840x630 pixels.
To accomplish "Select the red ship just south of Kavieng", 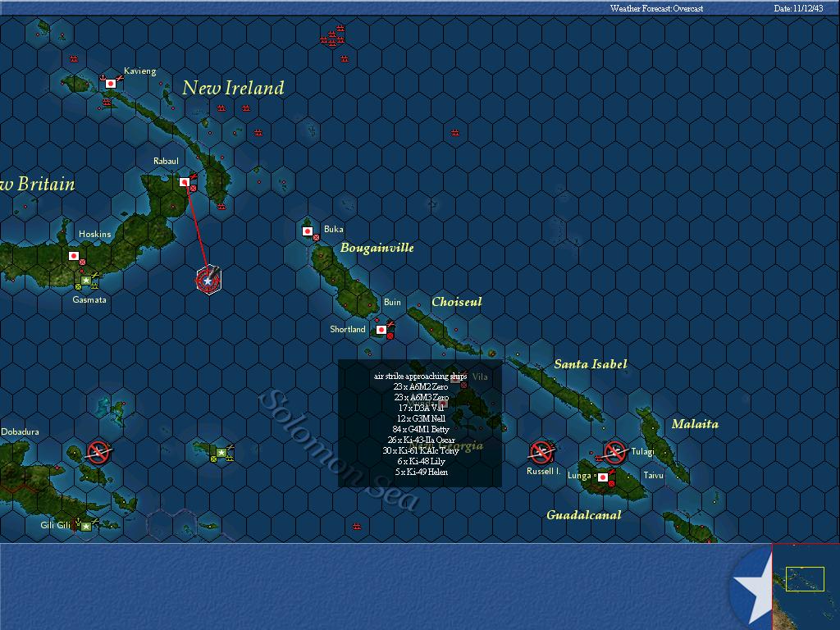I will [x=107, y=102].
